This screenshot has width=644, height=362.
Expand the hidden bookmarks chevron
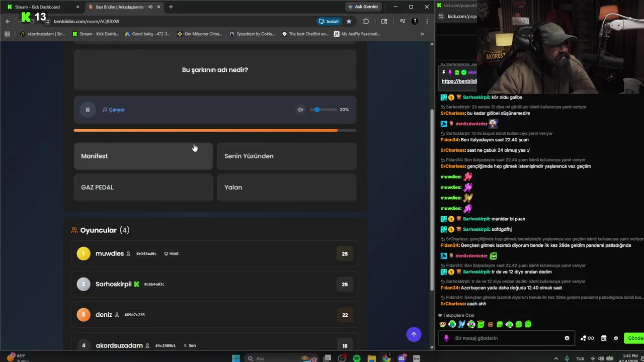point(422,34)
